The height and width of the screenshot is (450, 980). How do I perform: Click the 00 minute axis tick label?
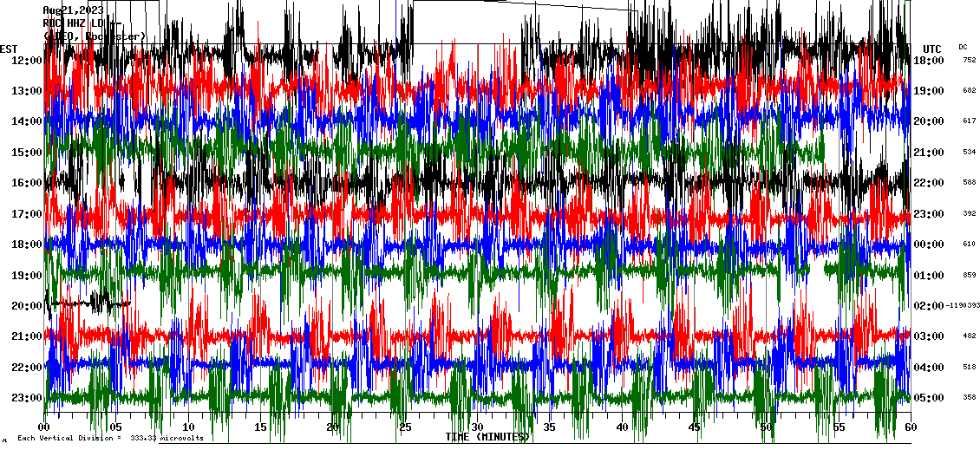[x=44, y=427]
